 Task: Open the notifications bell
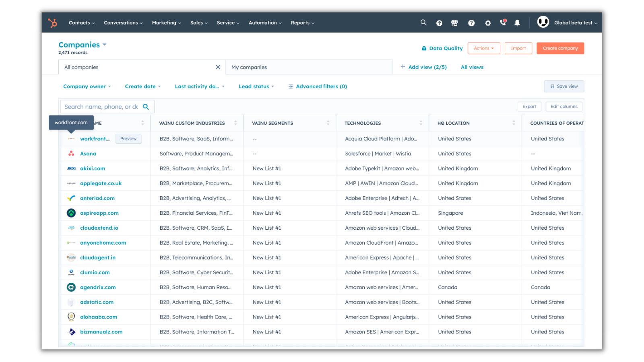point(517,23)
